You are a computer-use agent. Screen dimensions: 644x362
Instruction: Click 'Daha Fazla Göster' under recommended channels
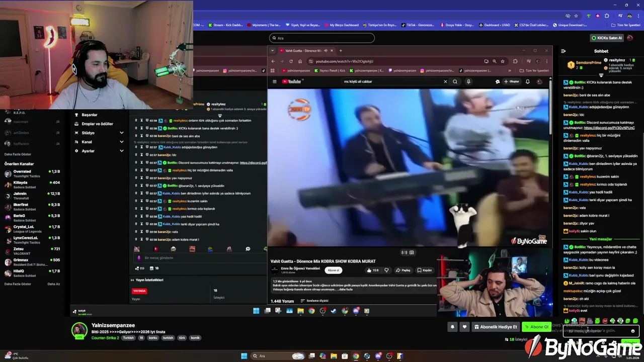tap(18, 284)
